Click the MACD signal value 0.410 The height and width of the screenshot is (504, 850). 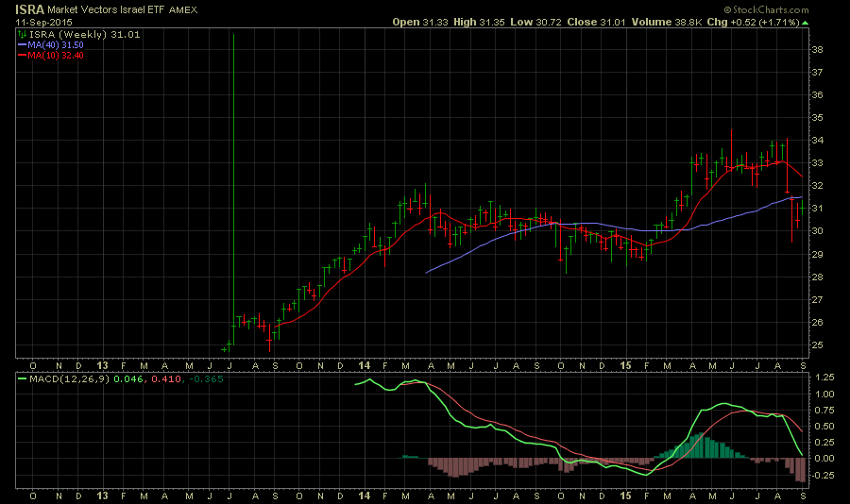(166, 378)
